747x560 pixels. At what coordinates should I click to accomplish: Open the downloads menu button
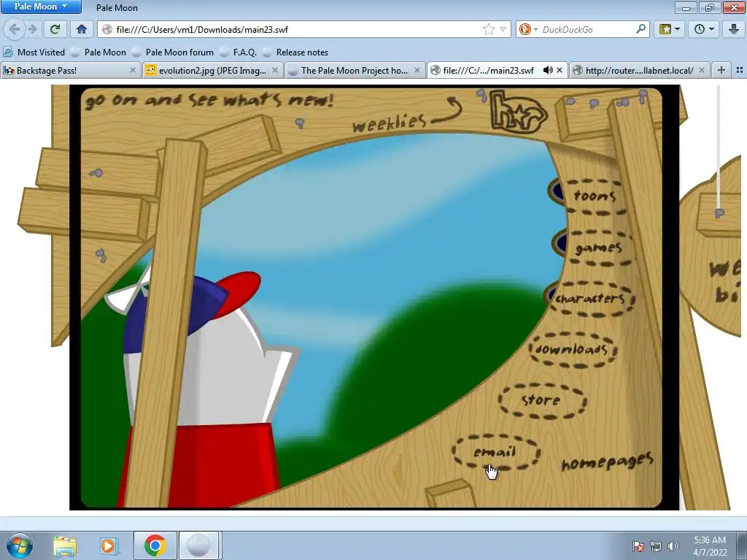point(573,350)
